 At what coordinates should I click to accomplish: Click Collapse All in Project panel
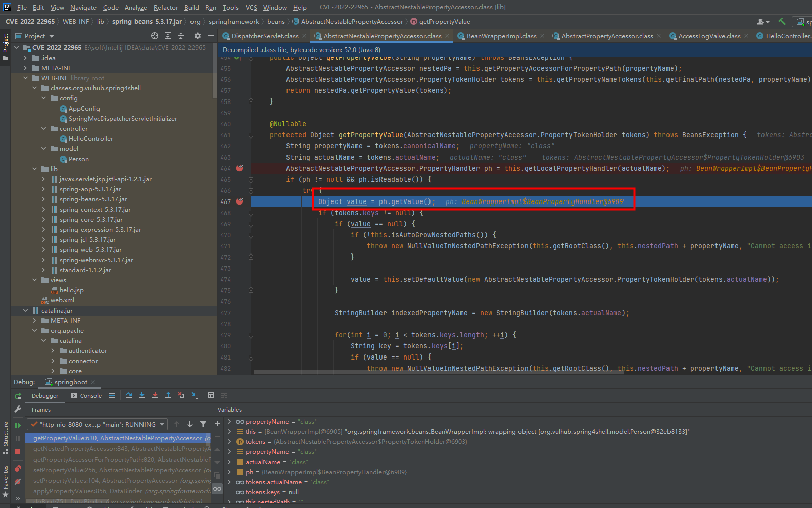181,36
